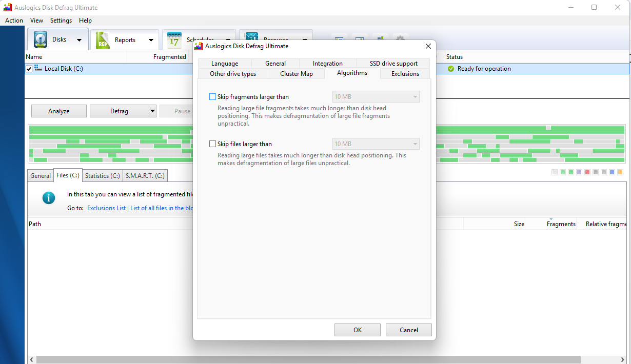Select the Algorithms tab

pyautogui.click(x=352, y=73)
